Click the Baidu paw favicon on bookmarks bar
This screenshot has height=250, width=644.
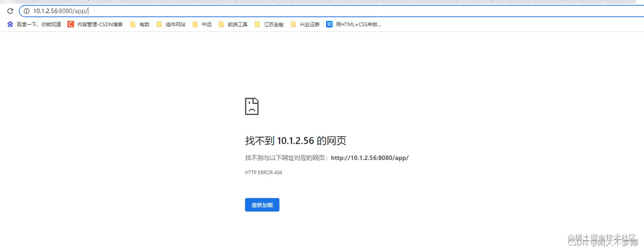pyautogui.click(x=10, y=24)
